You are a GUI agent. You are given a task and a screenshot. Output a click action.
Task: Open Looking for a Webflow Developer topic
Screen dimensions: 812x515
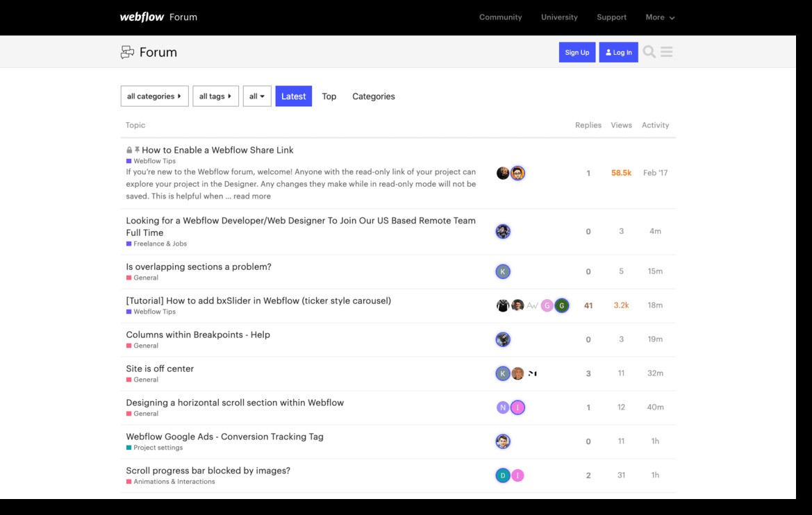tap(300, 227)
